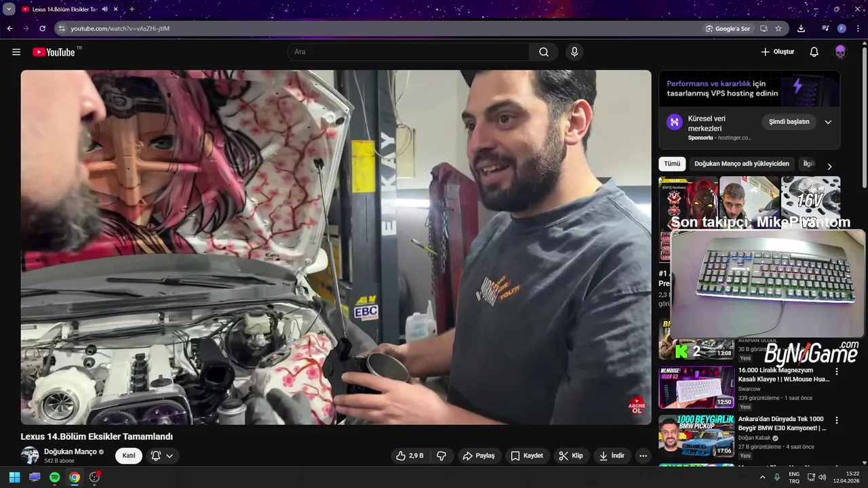Click the Katıl join button

129,455
